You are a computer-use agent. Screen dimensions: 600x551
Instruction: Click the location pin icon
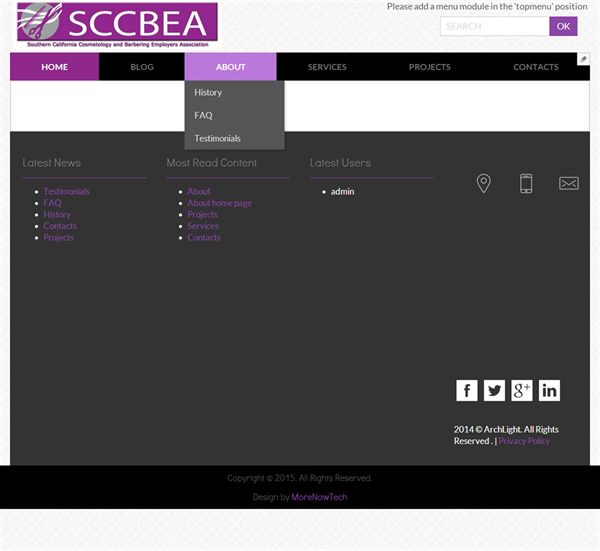click(x=484, y=183)
